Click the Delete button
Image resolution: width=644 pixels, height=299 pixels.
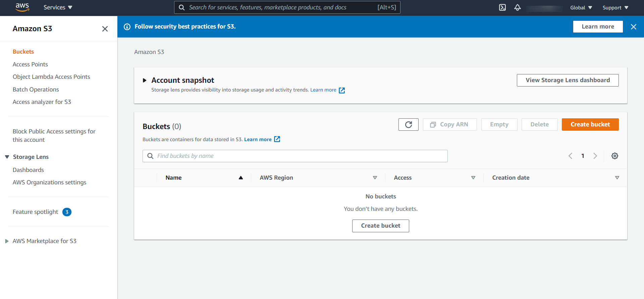point(539,124)
